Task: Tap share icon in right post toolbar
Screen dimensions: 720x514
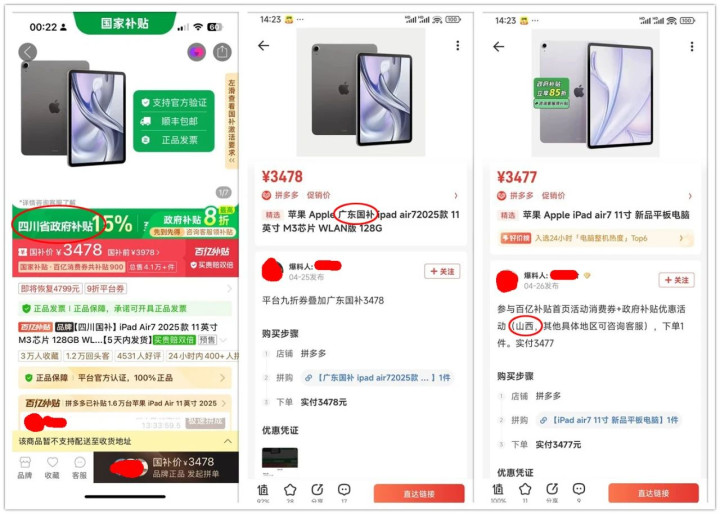Action: pyautogui.click(x=552, y=489)
